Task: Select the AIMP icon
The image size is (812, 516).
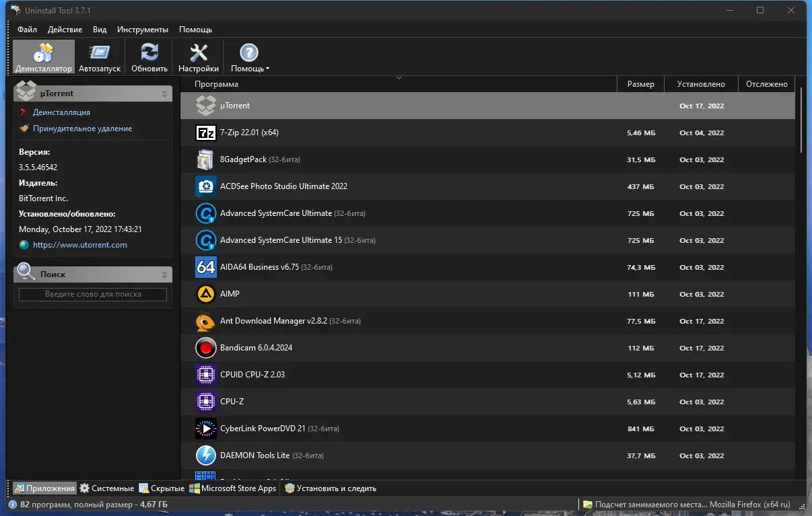Action: click(205, 294)
